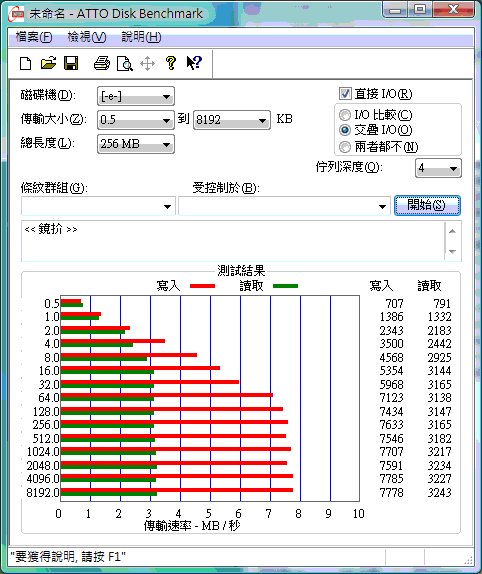Toggle the 直接 I/O checkbox
The image size is (482, 574).
point(345,94)
